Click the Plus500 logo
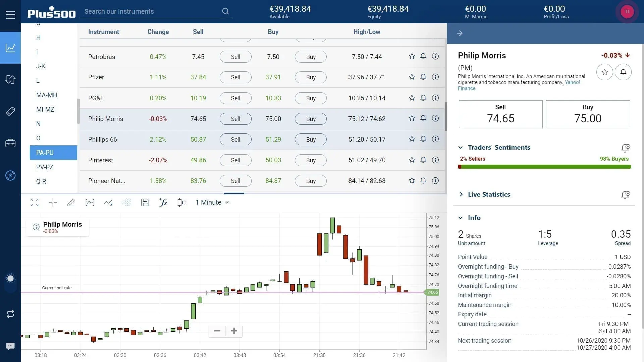This screenshot has width=644, height=362. pyautogui.click(x=52, y=12)
